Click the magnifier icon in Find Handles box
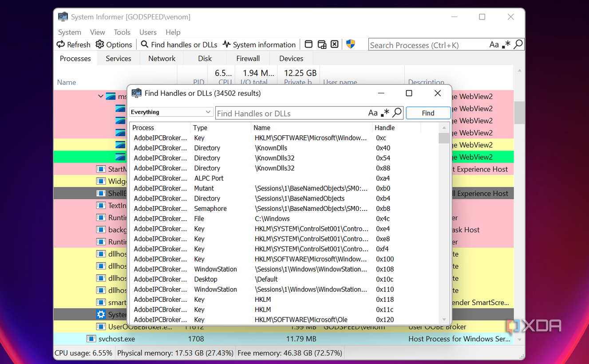The width and height of the screenshot is (589, 364). (397, 113)
